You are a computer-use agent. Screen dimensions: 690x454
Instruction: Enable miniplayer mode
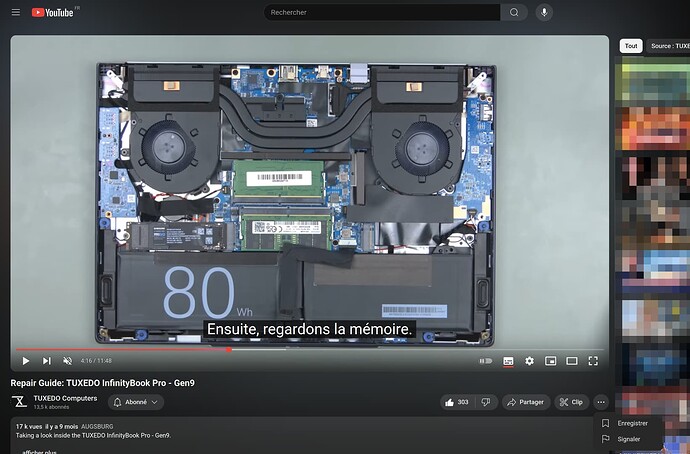click(x=551, y=361)
